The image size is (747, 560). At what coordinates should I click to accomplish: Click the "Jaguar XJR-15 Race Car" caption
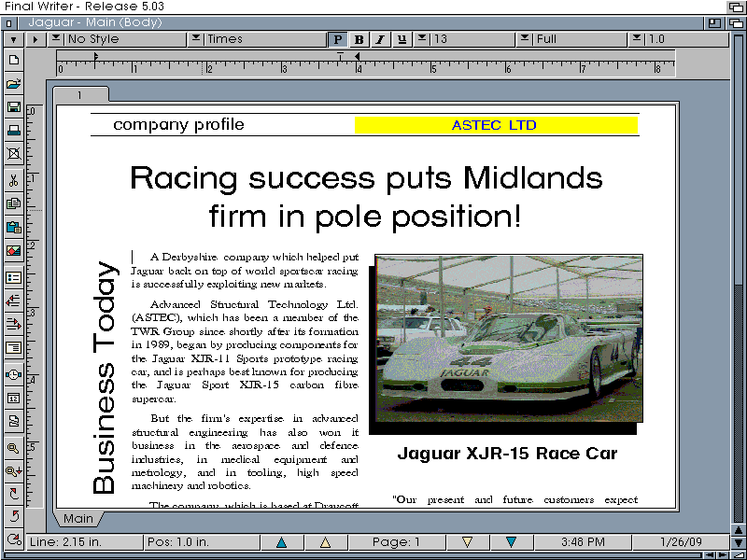pos(507,454)
